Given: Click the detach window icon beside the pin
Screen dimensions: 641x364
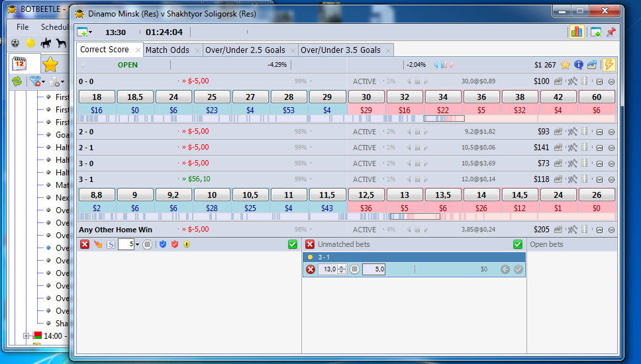Looking at the screenshot, I should (596, 32).
